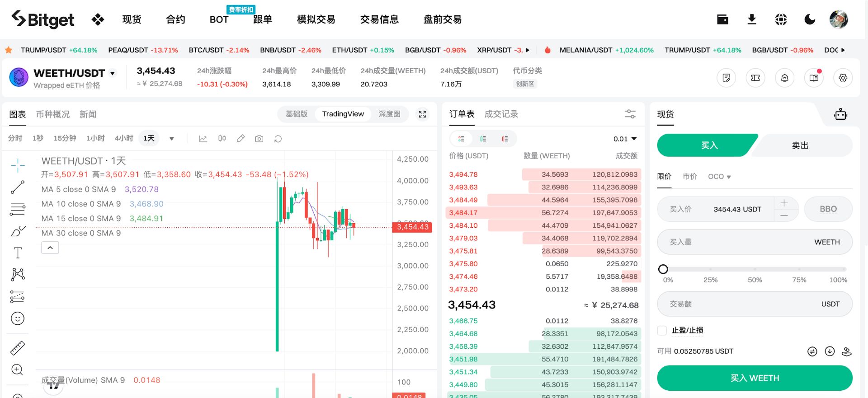The width and height of the screenshot is (868, 398).
Task: Select the 市价 order tab
Action: click(689, 176)
